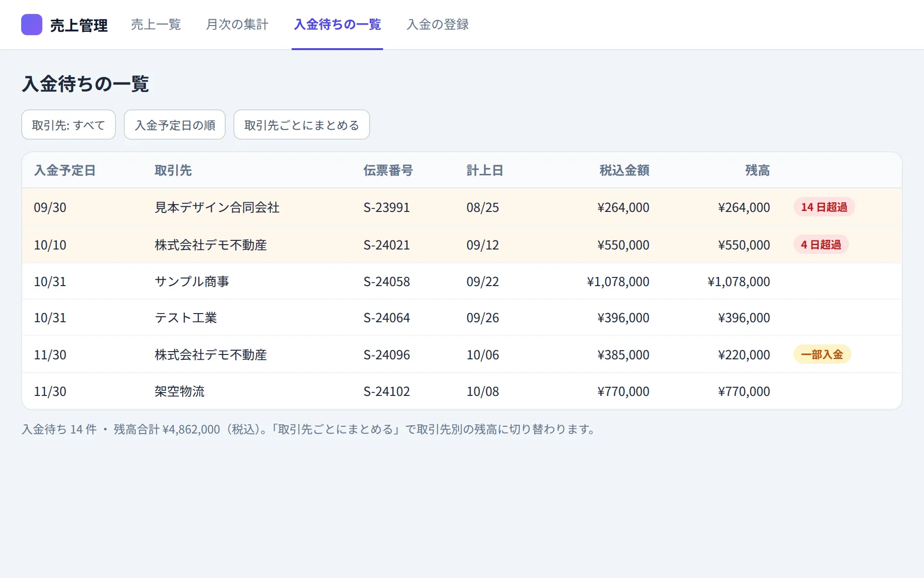This screenshot has height=578, width=924.
Task: Click the 伝票番号 column header
Action: point(388,171)
